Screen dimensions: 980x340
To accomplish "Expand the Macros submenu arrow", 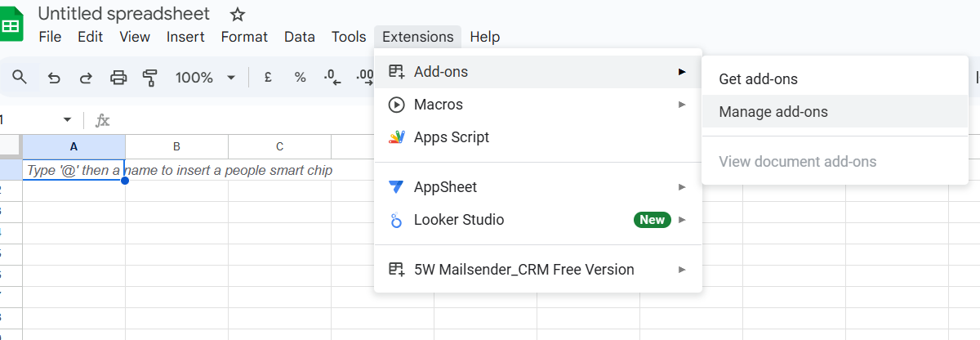I will coord(682,105).
